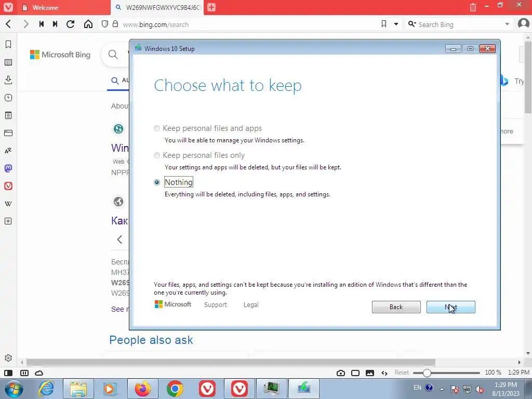Adjust the page zoom slider
Screen dimensions: 532x399
(x=446, y=373)
